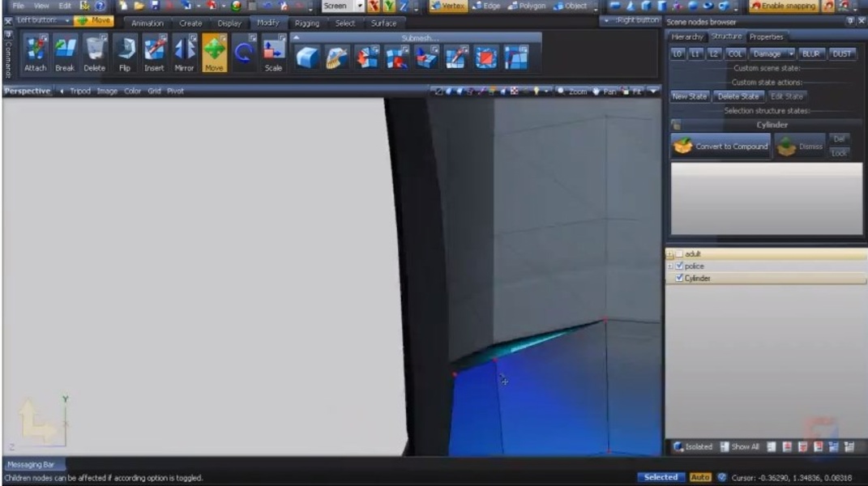The image size is (868, 486).
Task: Select the Attach tool icon
Action: (x=35, y=53)
